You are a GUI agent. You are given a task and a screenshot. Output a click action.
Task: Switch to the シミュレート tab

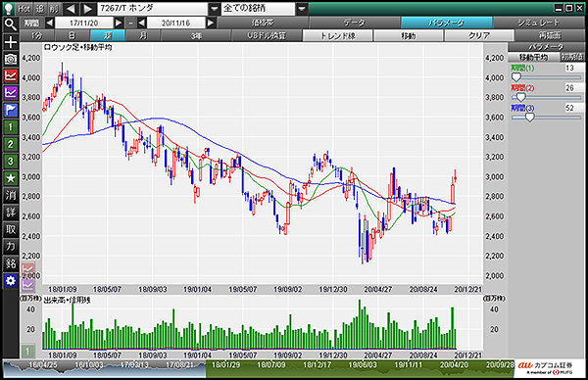[538, 24]
